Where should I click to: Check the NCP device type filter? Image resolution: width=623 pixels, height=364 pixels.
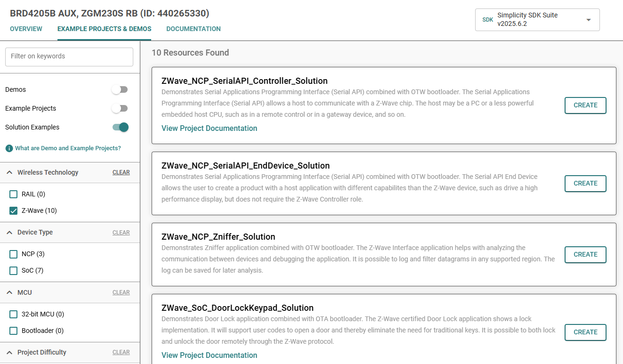coord(13,254)
